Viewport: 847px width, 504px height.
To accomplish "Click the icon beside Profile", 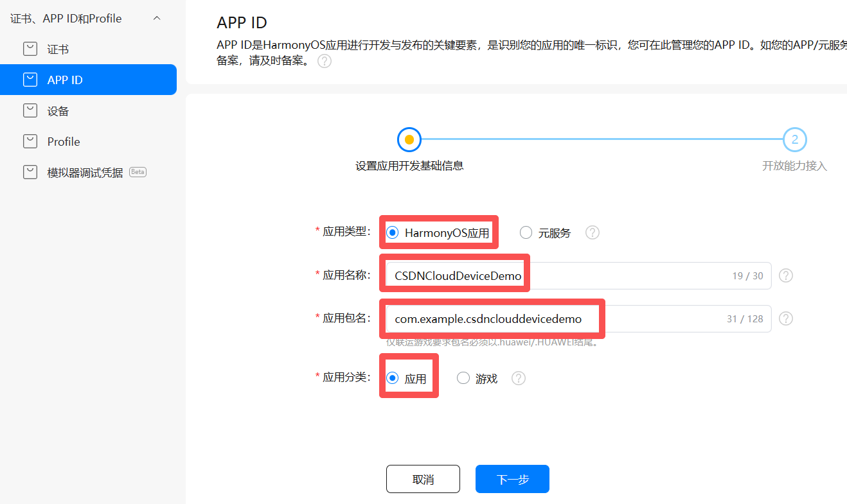I will (x=30, y=141).
